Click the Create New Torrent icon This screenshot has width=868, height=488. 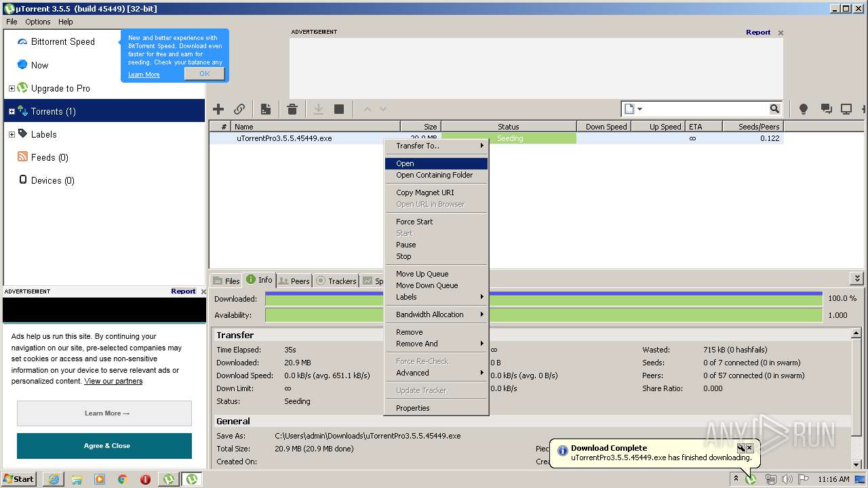pyautogui.click(x=266, y=109)
